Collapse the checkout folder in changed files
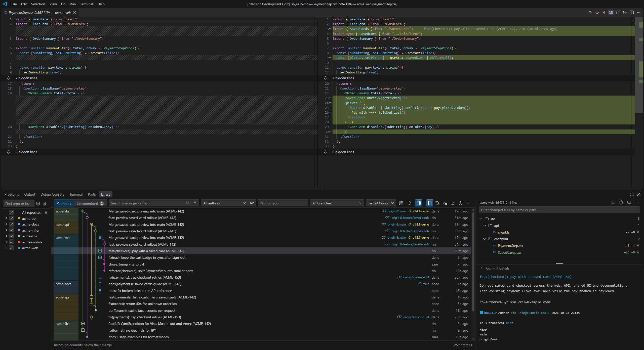This screenshot has width=644, height=350. (x=485, y=239)
